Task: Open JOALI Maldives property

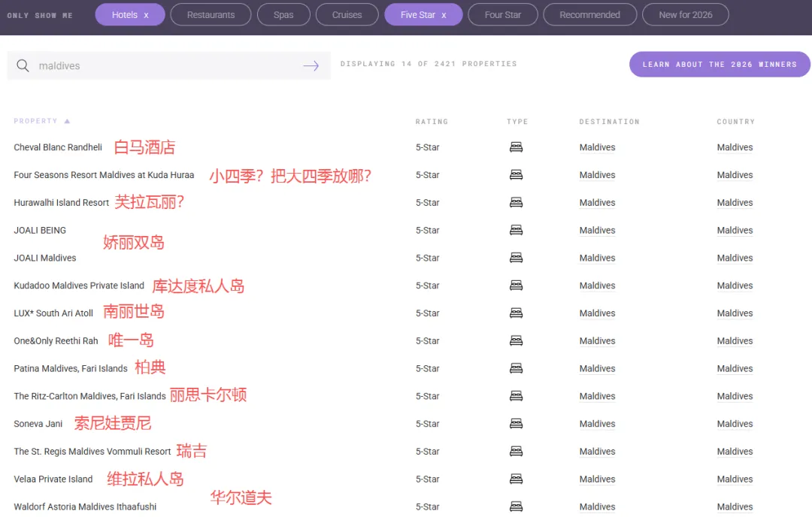Action: (x=45, y=258)
